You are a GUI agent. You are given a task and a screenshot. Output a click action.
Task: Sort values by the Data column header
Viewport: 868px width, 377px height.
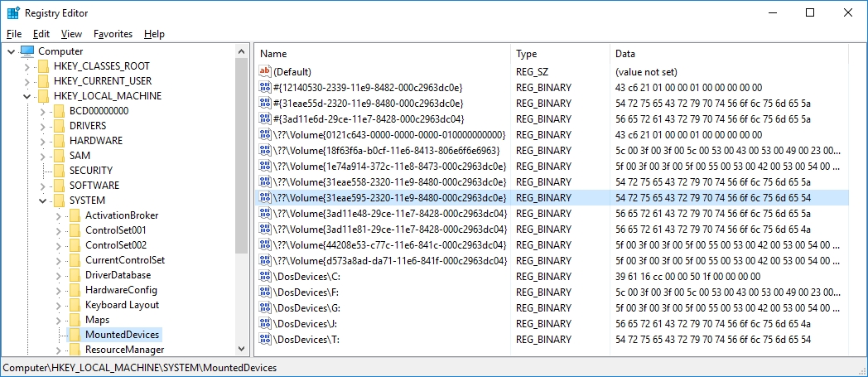click(x=729, y=54)
